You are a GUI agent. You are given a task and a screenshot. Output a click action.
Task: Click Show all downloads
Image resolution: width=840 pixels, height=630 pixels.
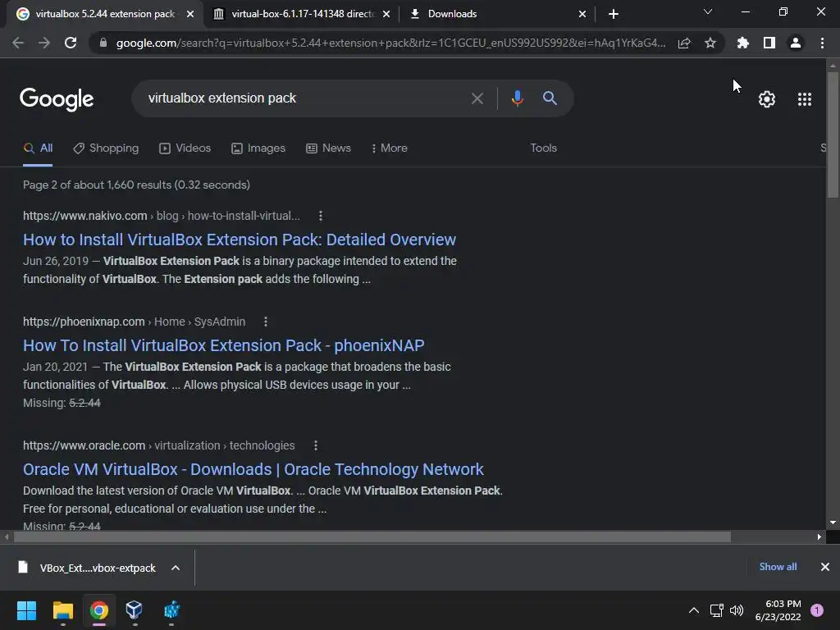click(778, 567)
